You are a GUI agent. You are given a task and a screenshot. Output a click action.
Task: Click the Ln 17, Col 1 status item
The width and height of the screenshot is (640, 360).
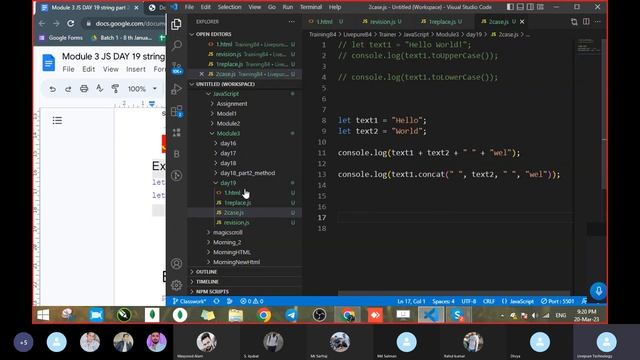(411, 301)
